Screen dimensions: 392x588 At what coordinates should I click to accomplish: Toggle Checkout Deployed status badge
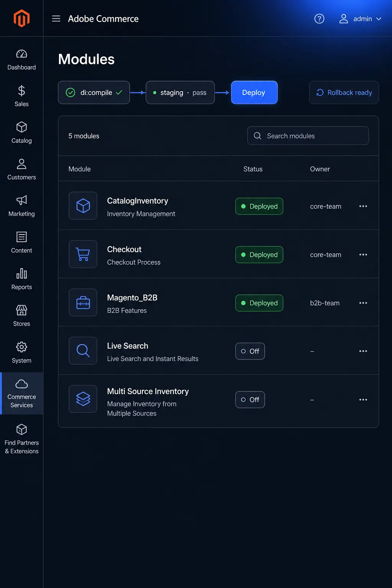coord(259,255)
